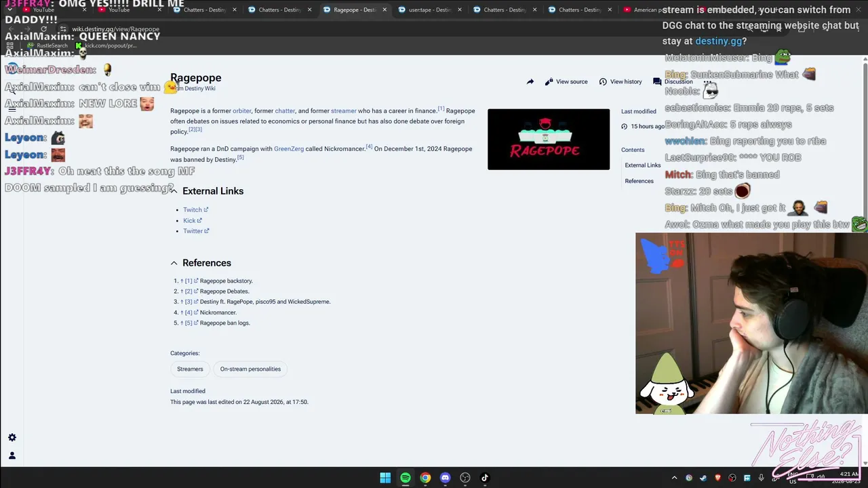The height and width of the screenshot is (488, 868).
Task: Close the user:tape browser tab
Action: (460, 10)
